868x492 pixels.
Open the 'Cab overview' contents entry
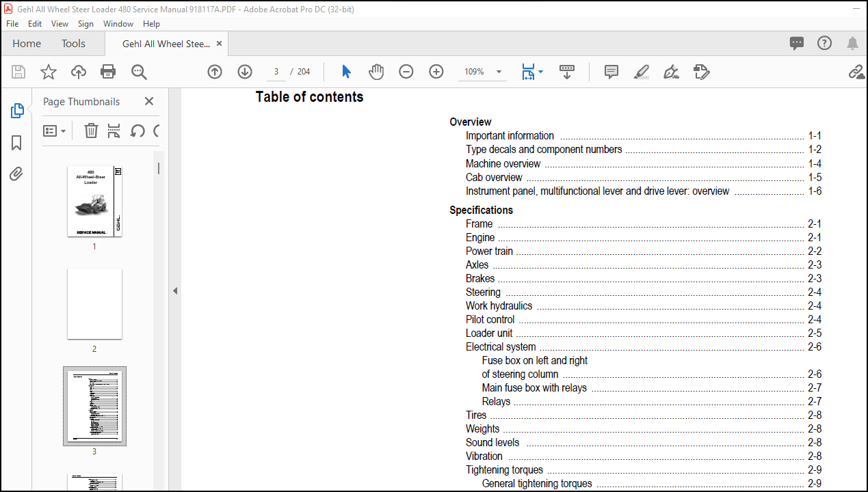point(494,177)
